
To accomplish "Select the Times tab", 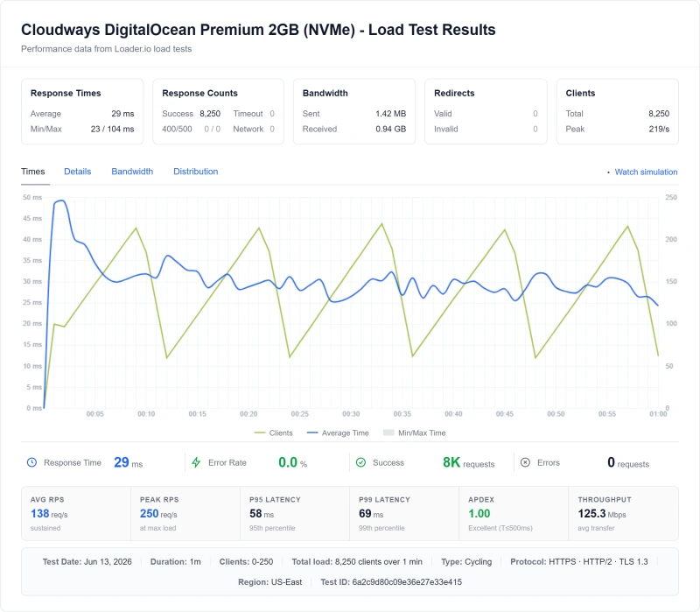I will (33, 172).
